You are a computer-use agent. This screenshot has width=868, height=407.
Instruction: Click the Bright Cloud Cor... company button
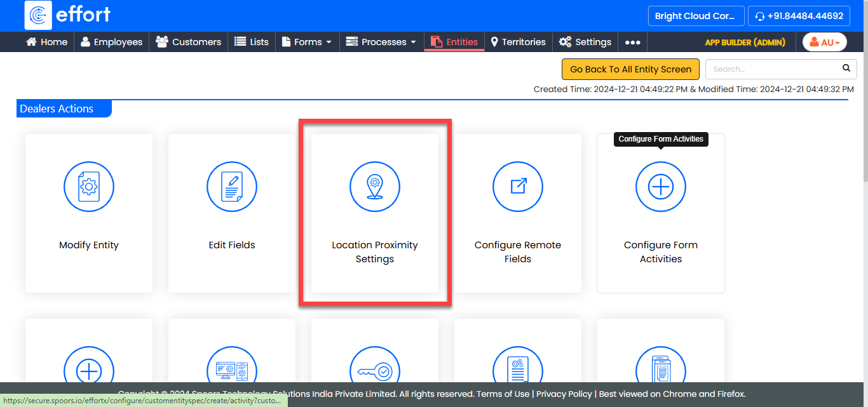695,16
